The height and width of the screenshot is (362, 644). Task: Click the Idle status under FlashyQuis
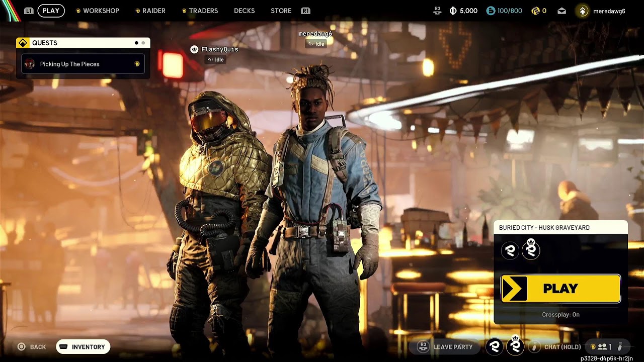[x=216, y=60]
